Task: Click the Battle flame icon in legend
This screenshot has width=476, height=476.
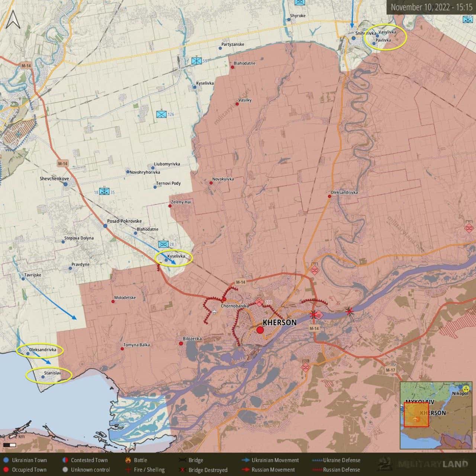Action: coord(128,460)
